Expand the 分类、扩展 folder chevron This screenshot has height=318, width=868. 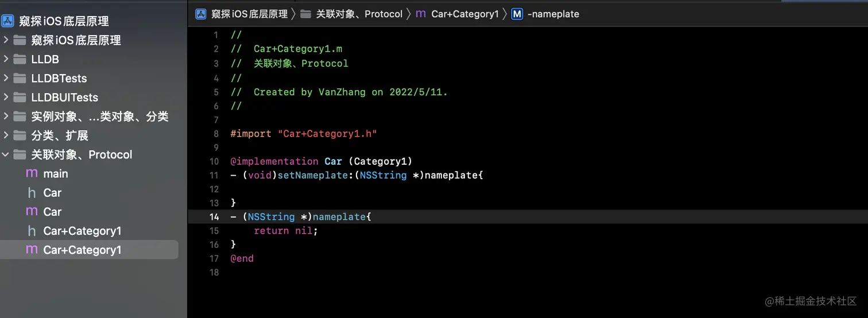point(6,135)
